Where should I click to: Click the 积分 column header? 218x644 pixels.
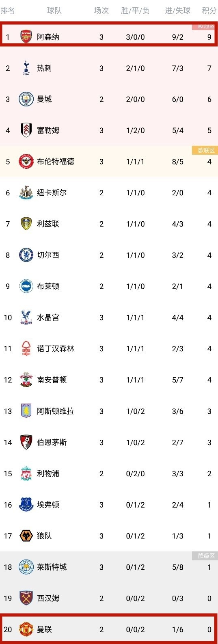tap(209, 11)
